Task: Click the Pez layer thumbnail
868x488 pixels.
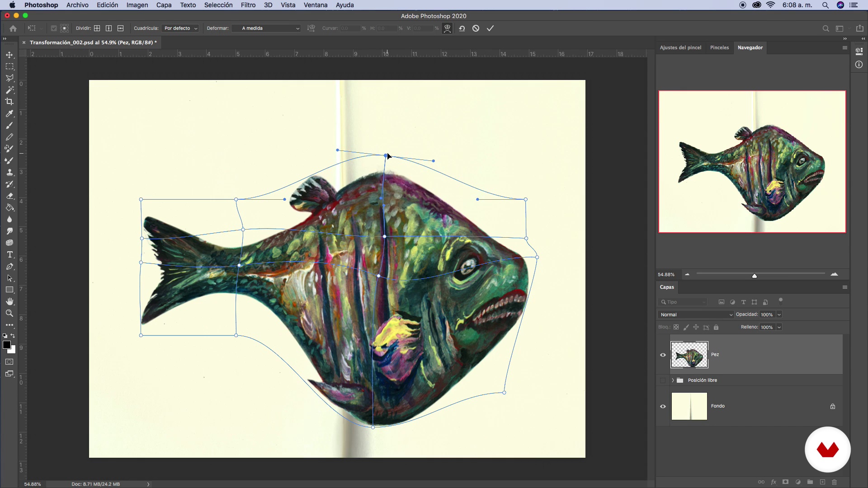Action: click(x=689, y=355)
